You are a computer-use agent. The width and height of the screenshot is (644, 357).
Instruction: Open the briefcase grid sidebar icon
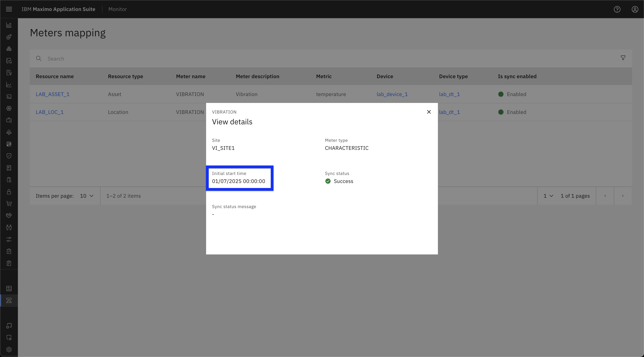point(9,120)
